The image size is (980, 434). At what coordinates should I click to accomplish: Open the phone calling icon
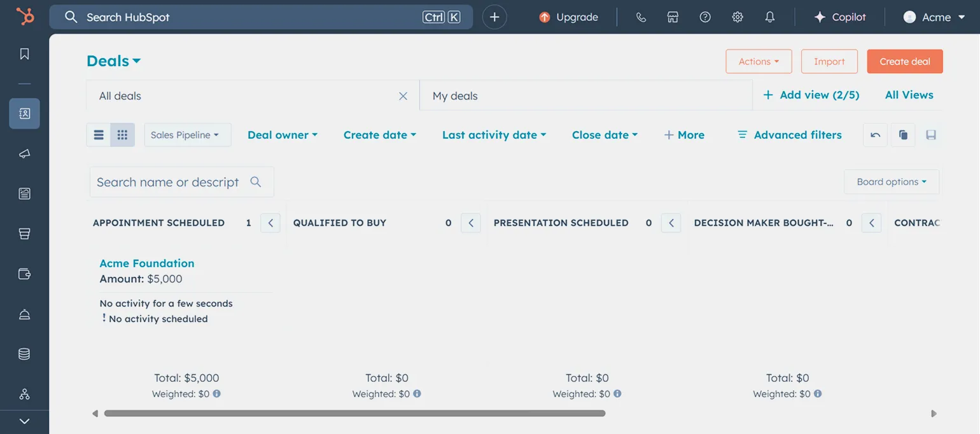(641, 17)
